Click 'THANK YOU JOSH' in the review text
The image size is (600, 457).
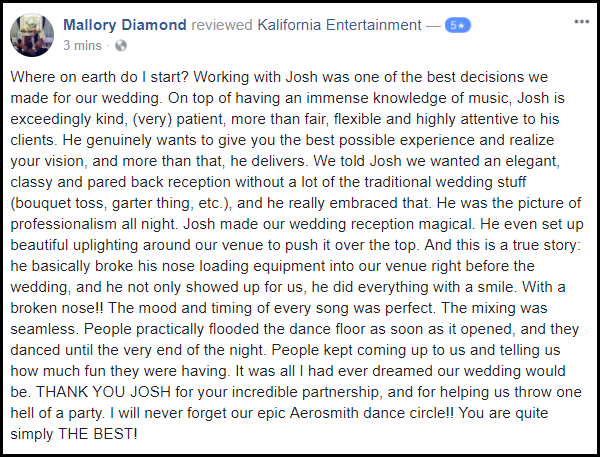[x=103, y=392]
